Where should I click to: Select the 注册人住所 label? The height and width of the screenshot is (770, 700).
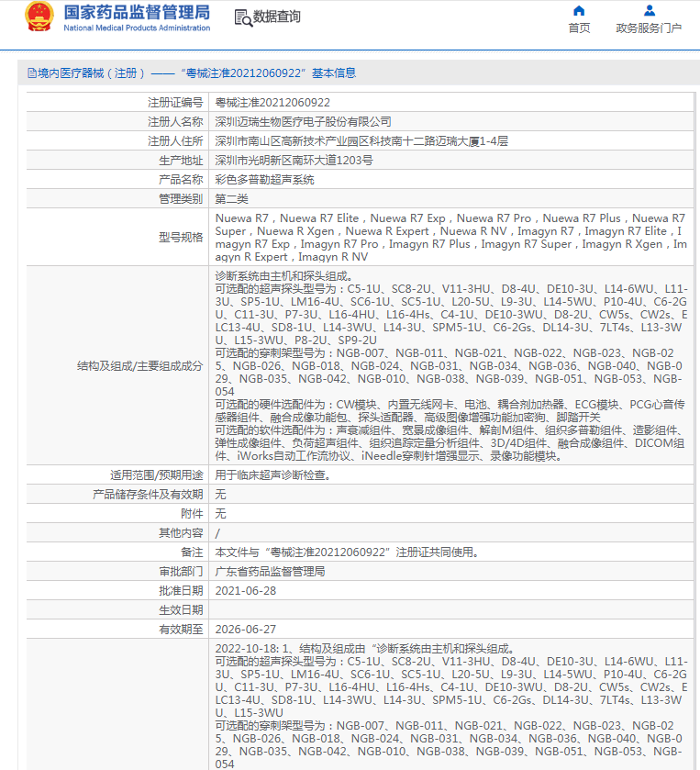click(175, 141)
